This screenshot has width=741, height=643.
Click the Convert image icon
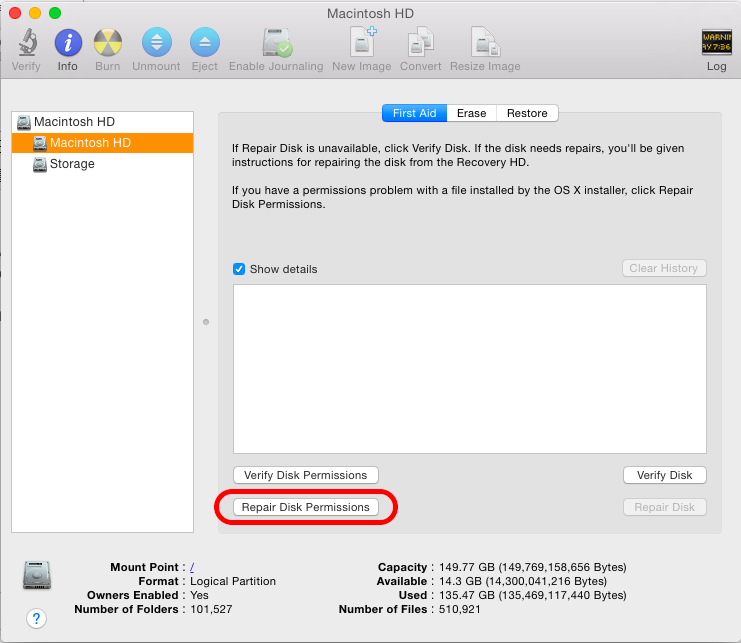[x=420, y=42]
